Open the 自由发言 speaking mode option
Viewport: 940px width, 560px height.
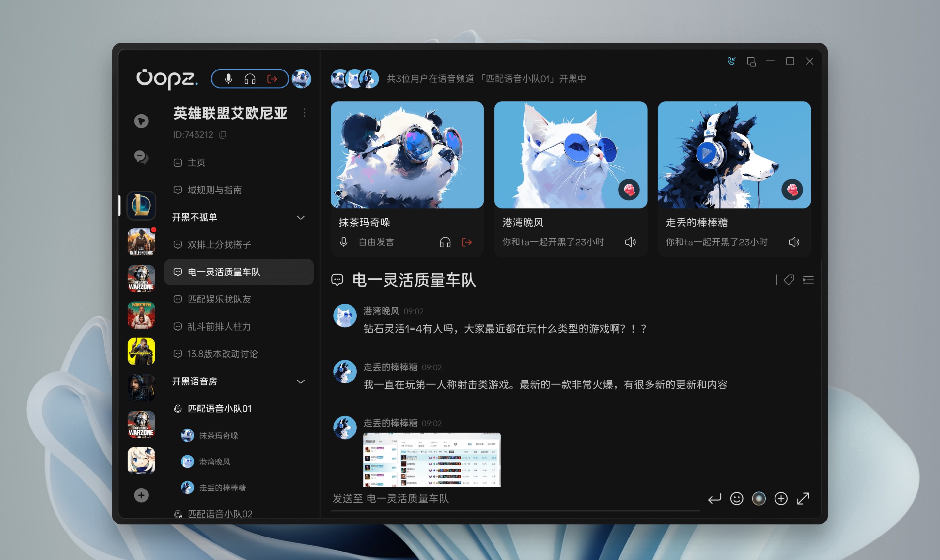(x=376, y=242)
